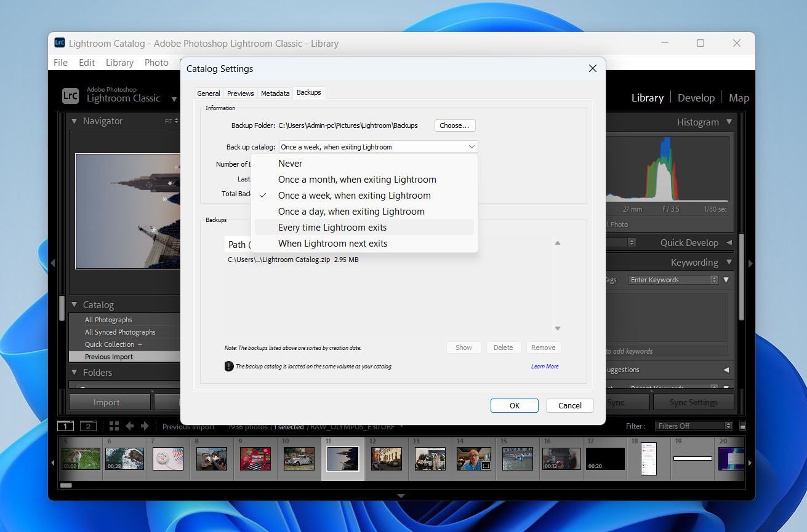Select filmstrip thumbnail 14 man portrait
This screenshot has height=532, width=807.
473,459
